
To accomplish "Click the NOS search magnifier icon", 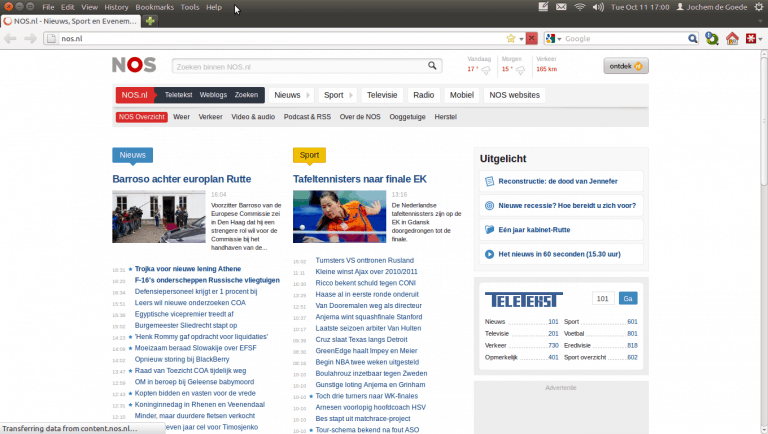I will coord(432,66).
